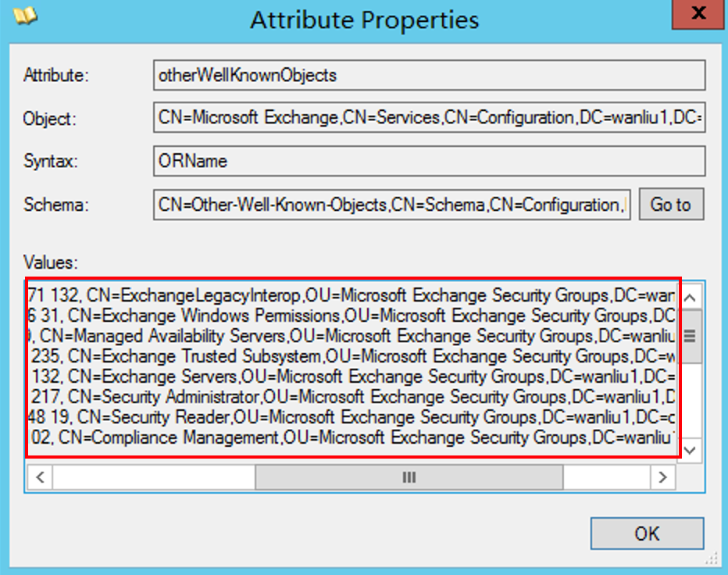Image resolution: width=728 pixels, height=575 pixels.
Task: Click the horizontal scrollbar thumb in Values
Action: point(409,477)
